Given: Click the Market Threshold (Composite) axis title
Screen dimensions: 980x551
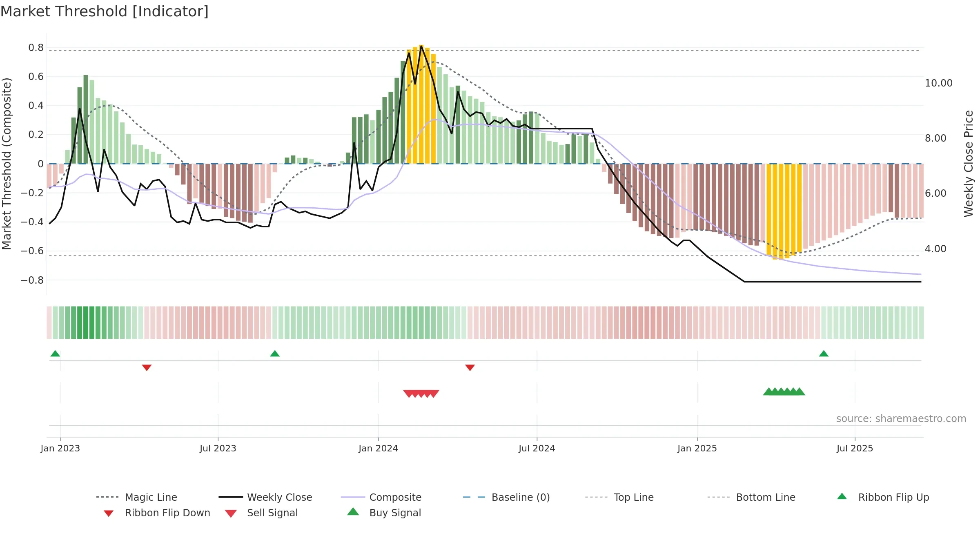Looking at the screenshot, I should point(7,163).
